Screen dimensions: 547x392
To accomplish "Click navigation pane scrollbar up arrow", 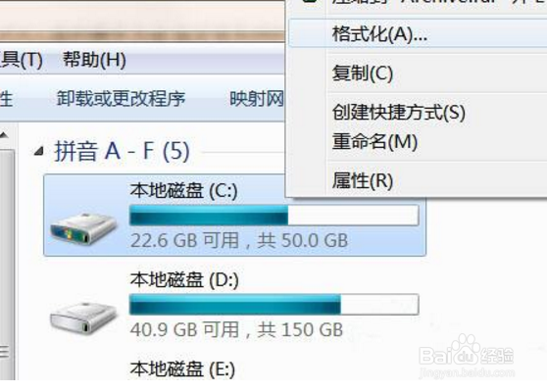I will click(x=5, y=134).
